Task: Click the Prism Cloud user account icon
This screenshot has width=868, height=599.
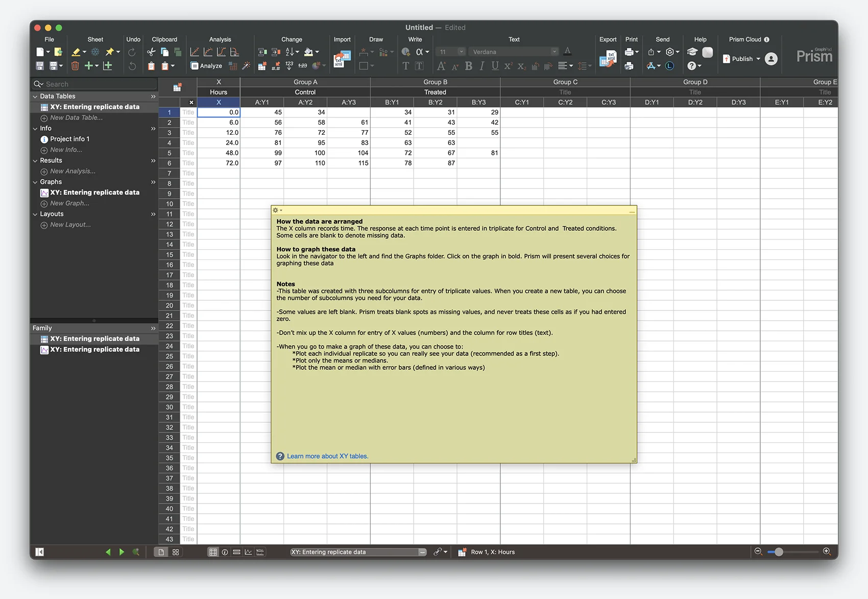Action: coord(771,59)
